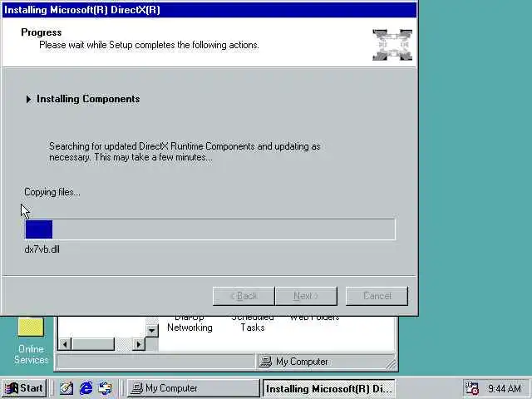
Task: Click the Installing Components arrow marker
Action: pyautogui.click(x=28, y=99)
